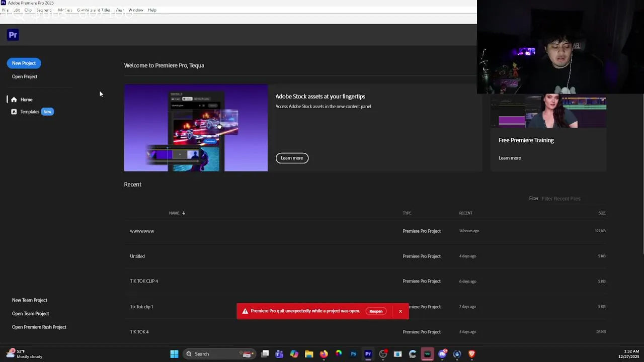Click Learn more for Adobe Stock
644x362 pixels.
click(x=292, y=158)
